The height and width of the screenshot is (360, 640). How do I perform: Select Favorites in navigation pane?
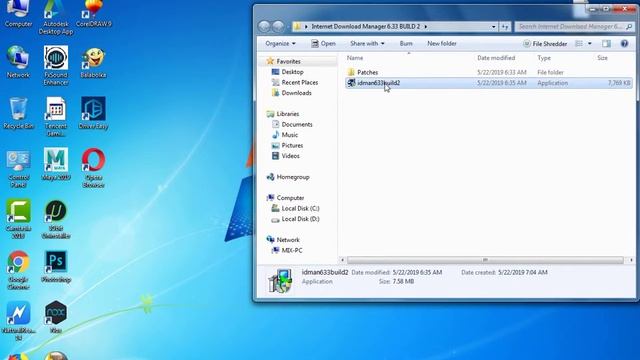click(288, 62)
